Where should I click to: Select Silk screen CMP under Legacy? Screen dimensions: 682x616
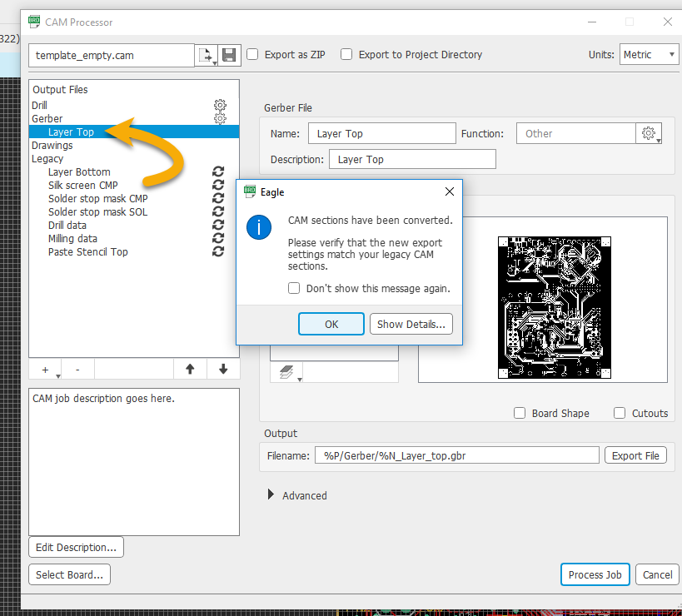tap(82, 185)
